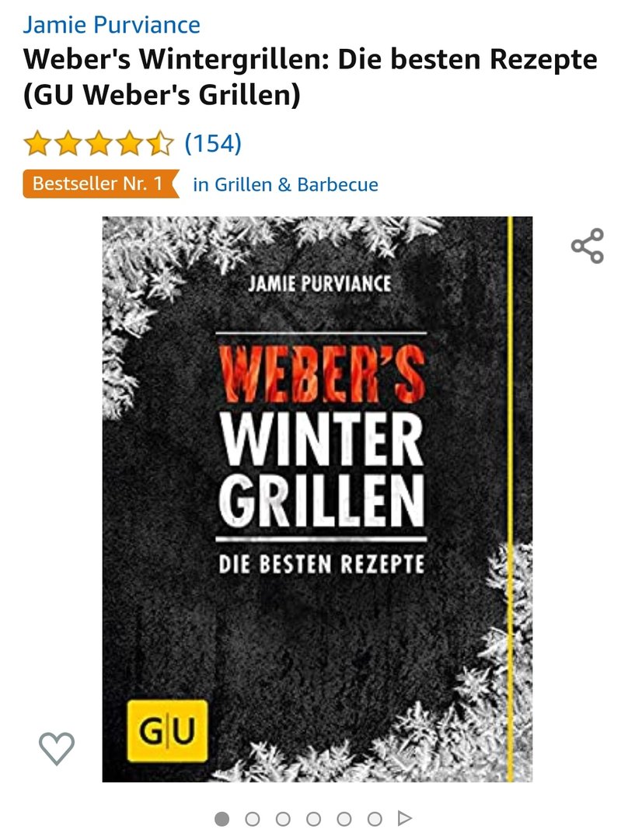
Task: Add book to wishlist with heart icon
Action: 56,748
